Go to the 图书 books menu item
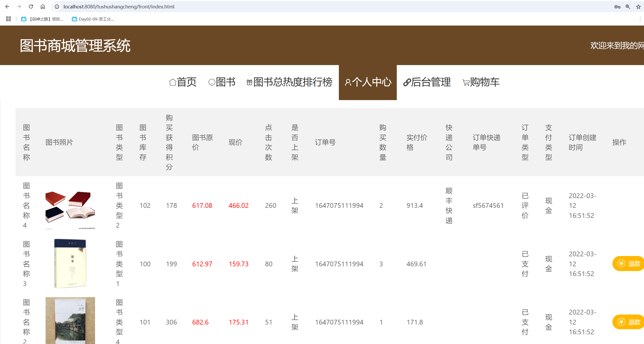Image resolution: width=644 pixels, height=344 pixels. pyautogui.click(x=222, y=82)
